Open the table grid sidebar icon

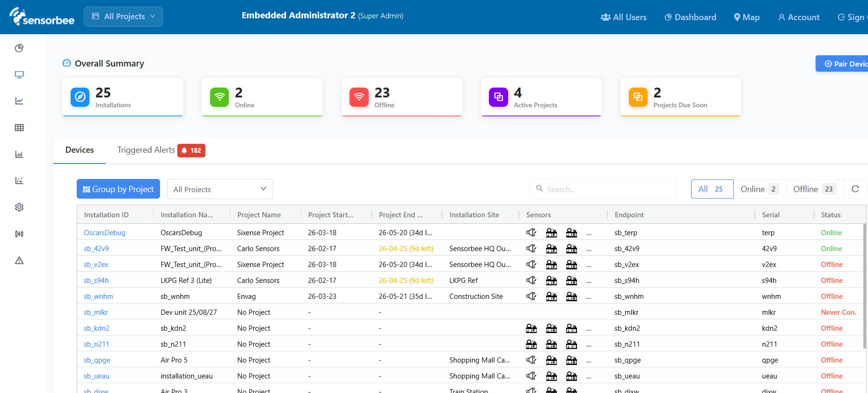click(19, 128)
